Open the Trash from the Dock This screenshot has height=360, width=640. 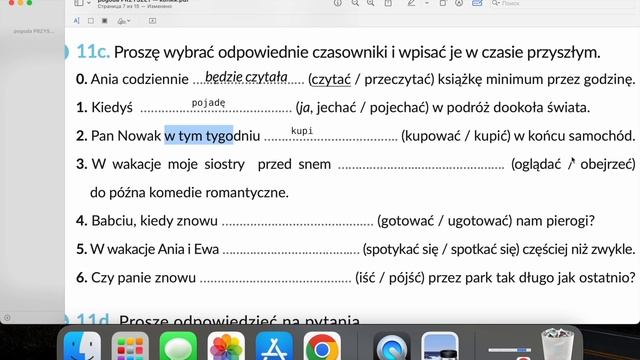coord(558,345)
